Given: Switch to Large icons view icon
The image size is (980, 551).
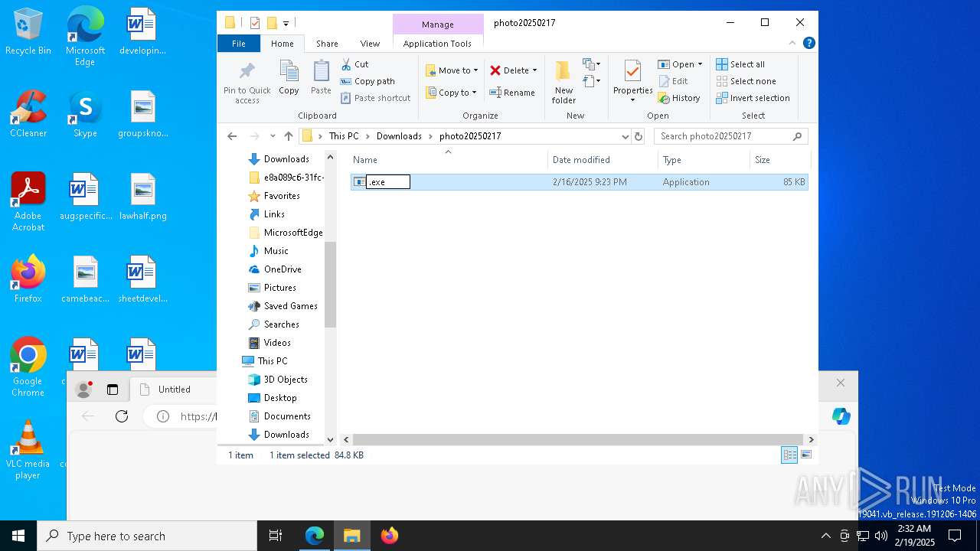Looking at the screenshot, I should (805, 455).
